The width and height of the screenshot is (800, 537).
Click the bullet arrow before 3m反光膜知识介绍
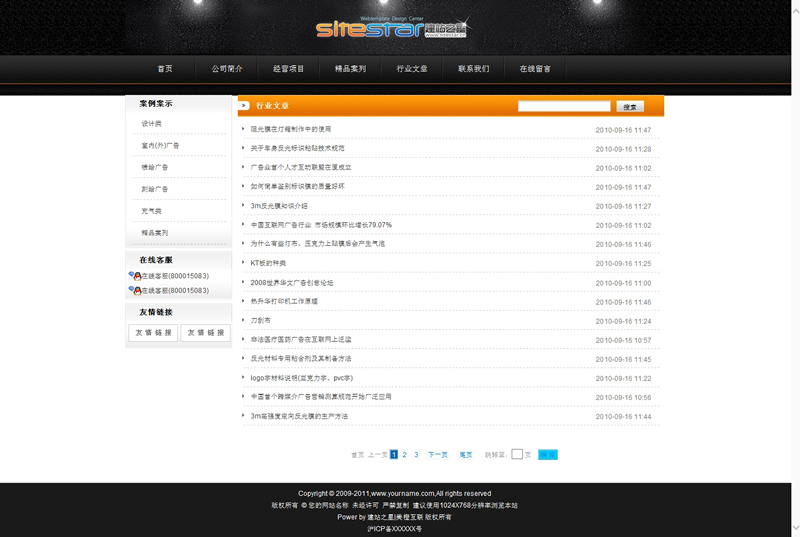point(243,206)
